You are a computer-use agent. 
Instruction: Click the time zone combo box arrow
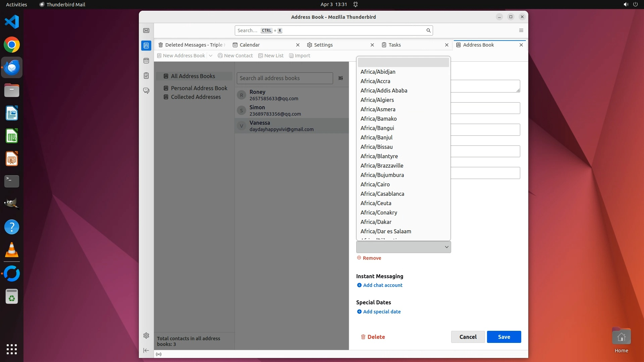tap(446, 247)
